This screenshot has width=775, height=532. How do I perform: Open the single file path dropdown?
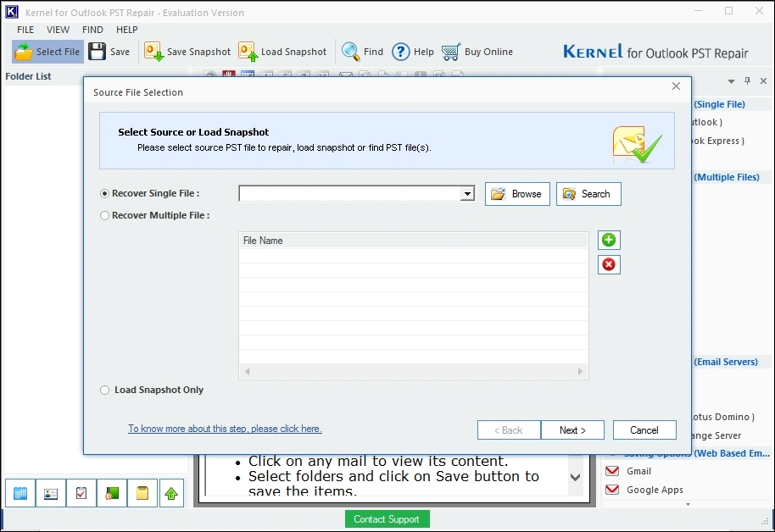[467, 194]
